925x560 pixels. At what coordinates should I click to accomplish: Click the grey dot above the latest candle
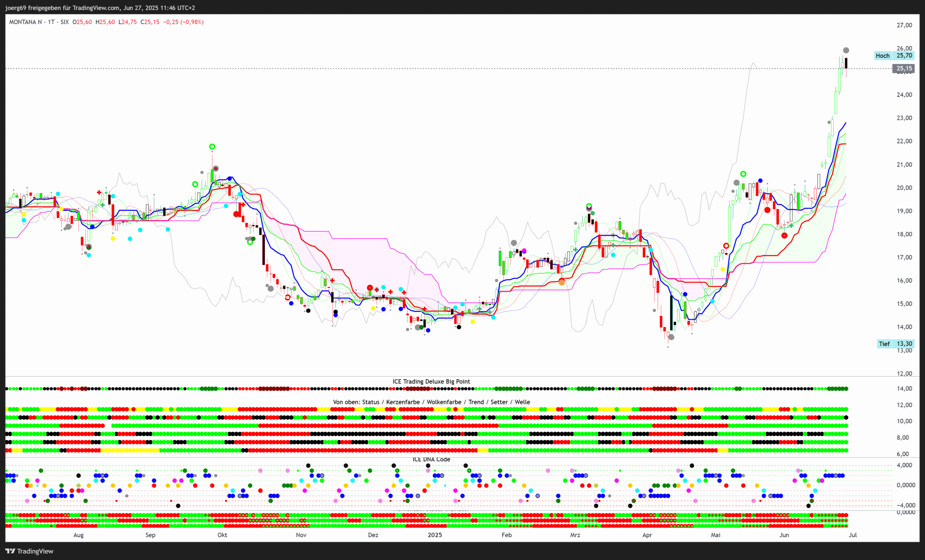[846, 50]
